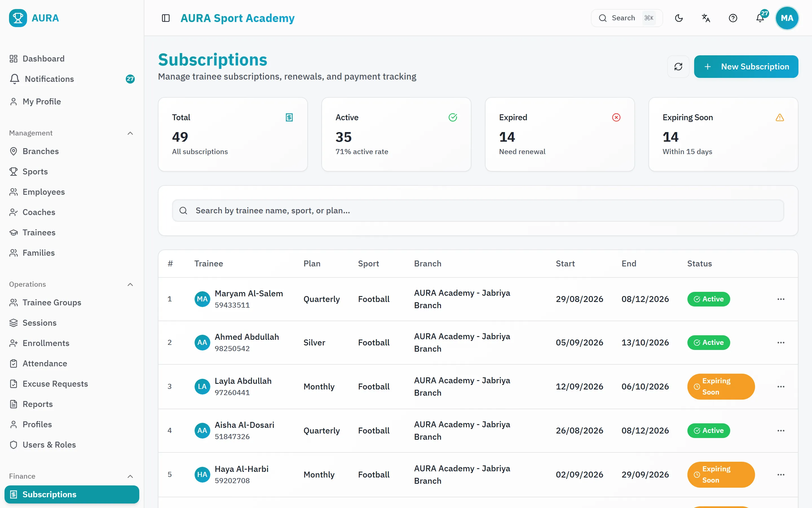Image resolution: width=812 pixels, height=508 pixels.
Task: Go to Dashboard in sidebar
Action: click(x=72, y=59)
